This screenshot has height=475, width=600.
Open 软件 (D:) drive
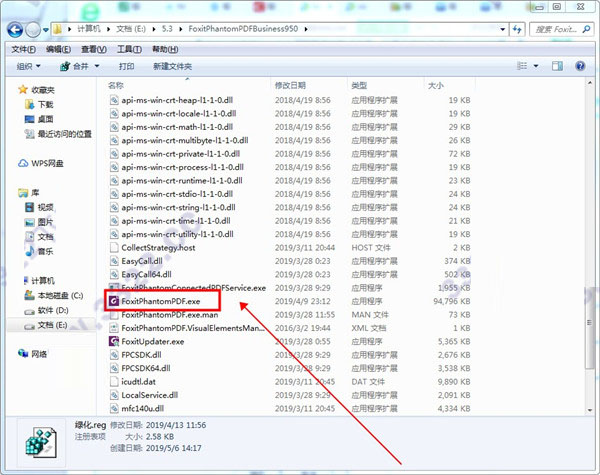[47, 310]
